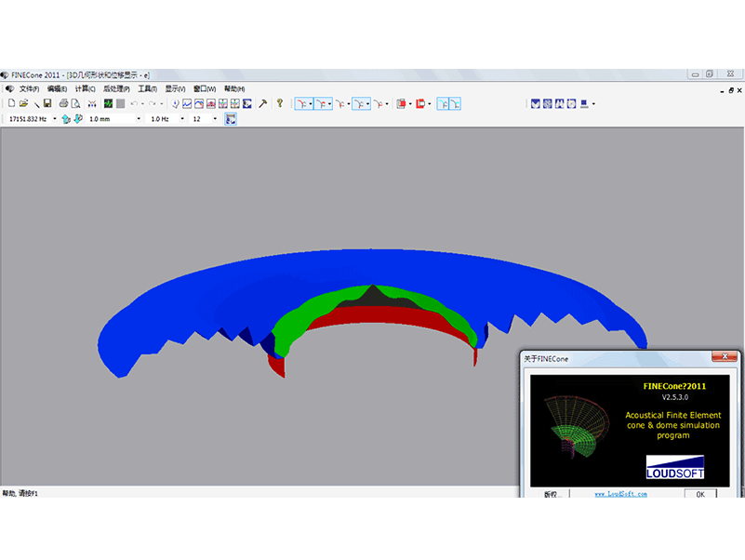Open the www.LoudSoft.com link

tap(620, 494)
